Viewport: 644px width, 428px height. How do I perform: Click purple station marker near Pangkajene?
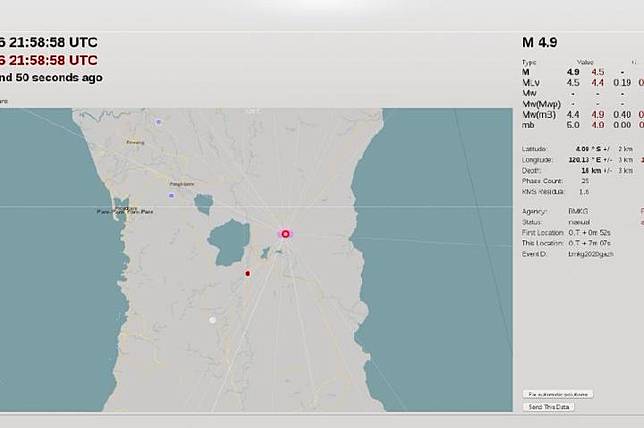[172, 195]
